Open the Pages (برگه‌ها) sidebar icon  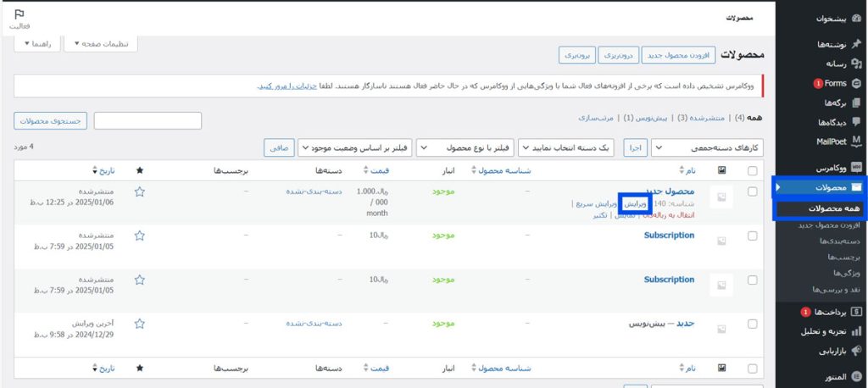coord(856,103)
